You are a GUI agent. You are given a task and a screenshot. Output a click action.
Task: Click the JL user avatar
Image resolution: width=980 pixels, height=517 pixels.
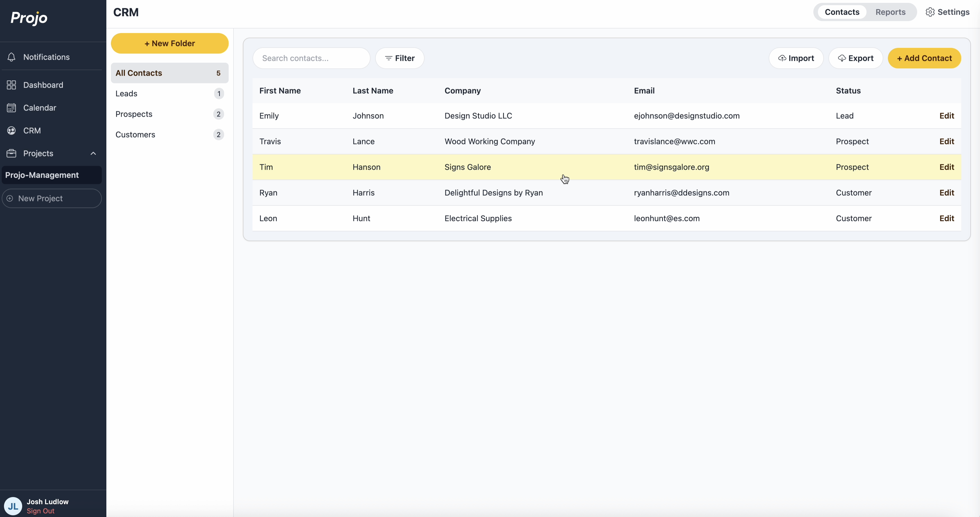[x=13, y=506]
